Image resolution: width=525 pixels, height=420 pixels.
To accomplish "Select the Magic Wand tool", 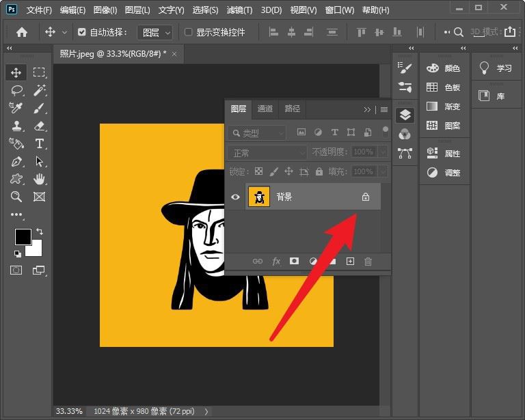I will (x=39, y=90).
